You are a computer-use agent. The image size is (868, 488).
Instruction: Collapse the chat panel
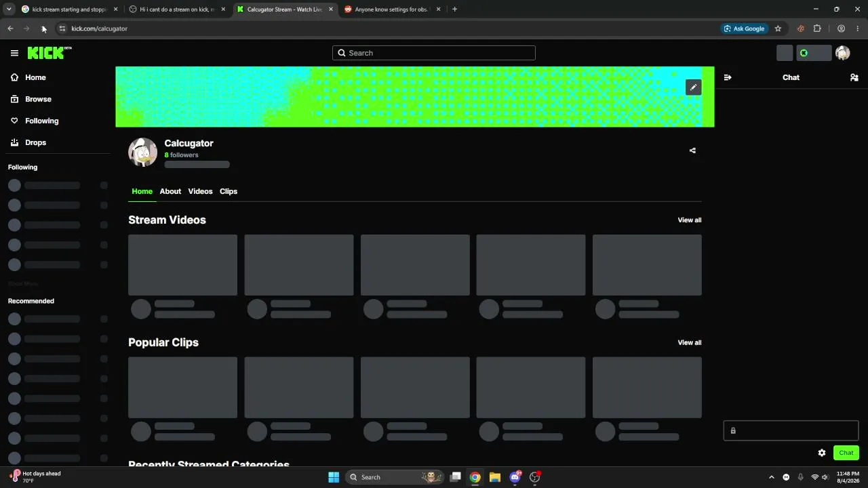tap(728, 77)
